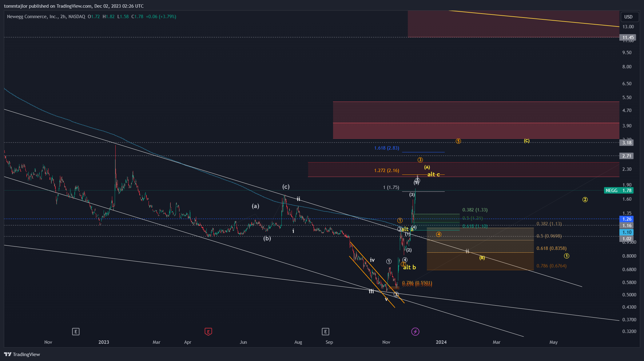Click the TradingView logo at bottom left
Screen dimensions: 644x361
pyautogui.click(x=22, y=354)
